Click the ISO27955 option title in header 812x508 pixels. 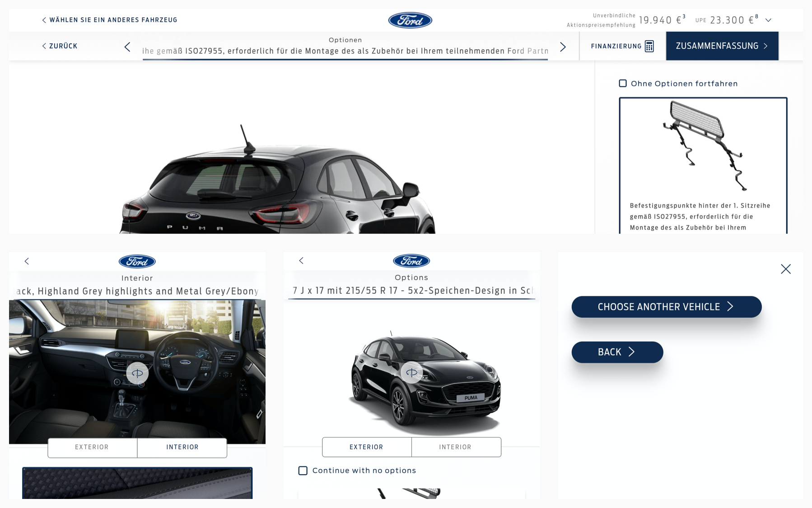pyautogui.click(x=345, y=51)
